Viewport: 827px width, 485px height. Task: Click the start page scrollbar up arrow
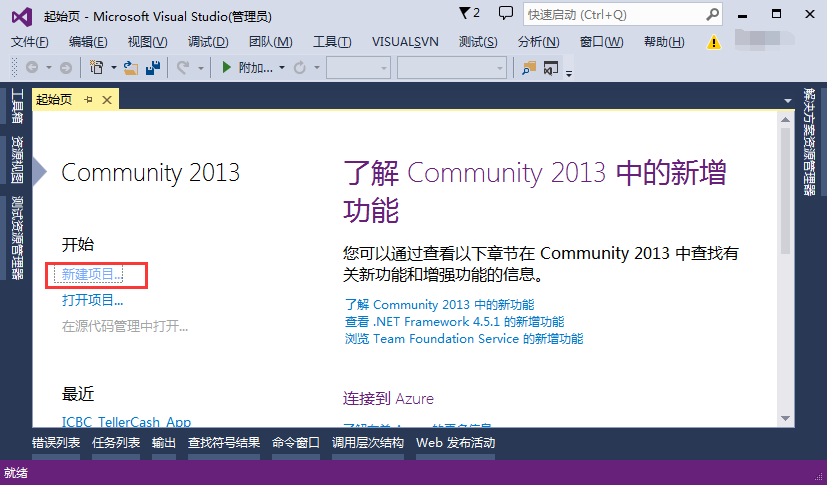(785, 120)
